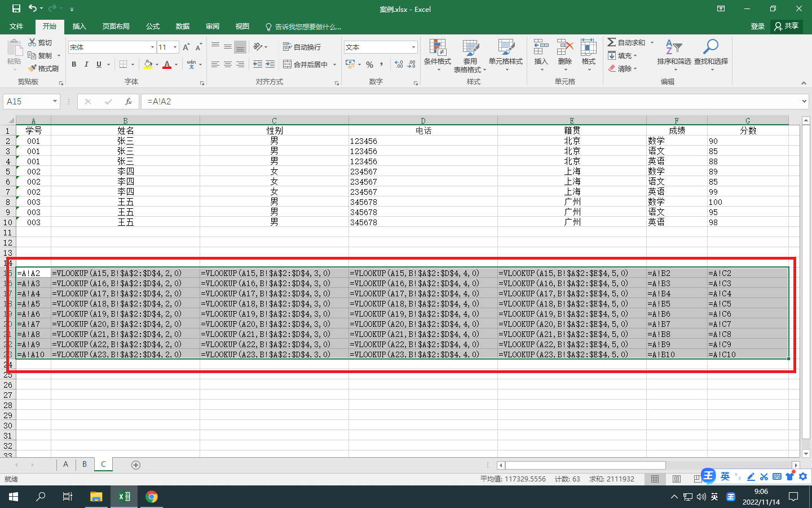The image size is (812, 508).
Task: Save the workbook with the Save icon
Action: pos(16,8)
